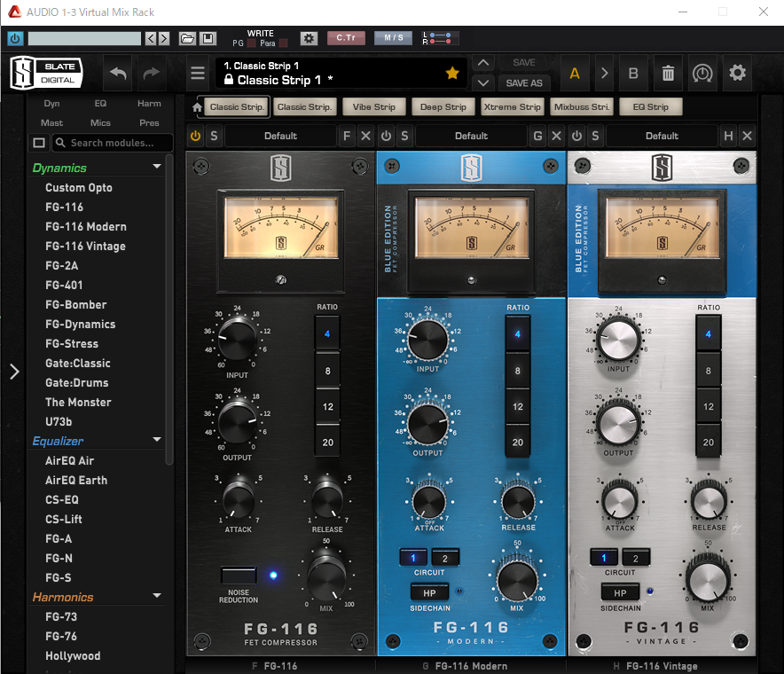The height and width of the screenshot is (674, 784).
Task: Select circuit 2 on FG-116 Modern
Action: coord(444,558)
